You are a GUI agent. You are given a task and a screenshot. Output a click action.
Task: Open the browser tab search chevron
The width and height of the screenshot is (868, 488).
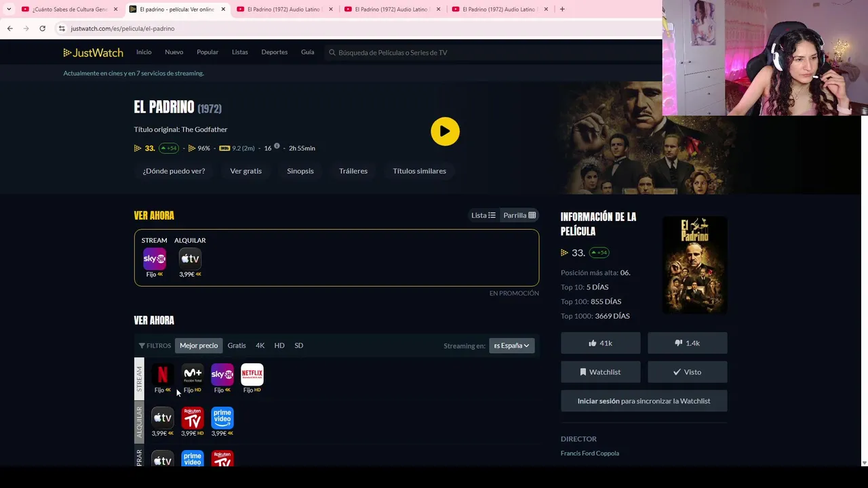(9, 9)
